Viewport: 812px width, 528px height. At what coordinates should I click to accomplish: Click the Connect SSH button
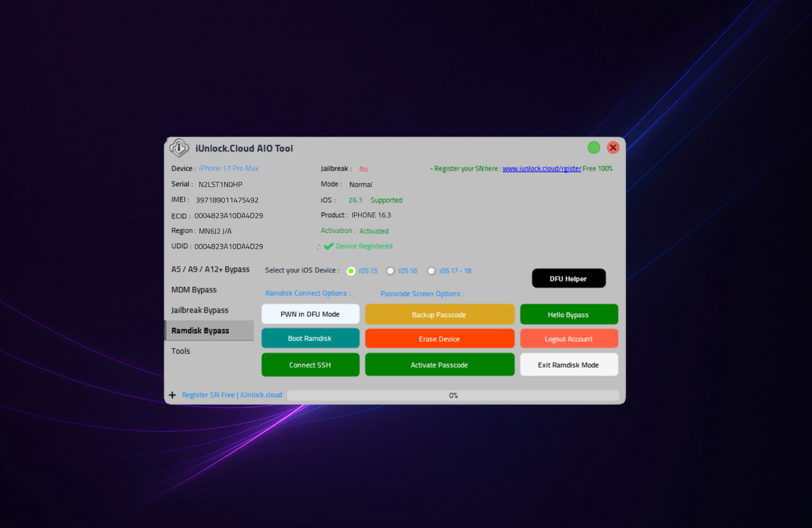tap(310, 365)
